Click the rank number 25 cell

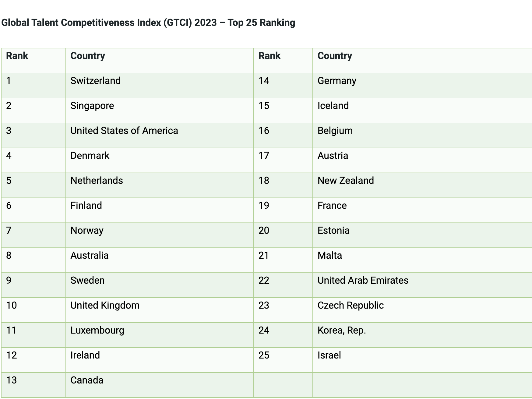click(264, 355)
